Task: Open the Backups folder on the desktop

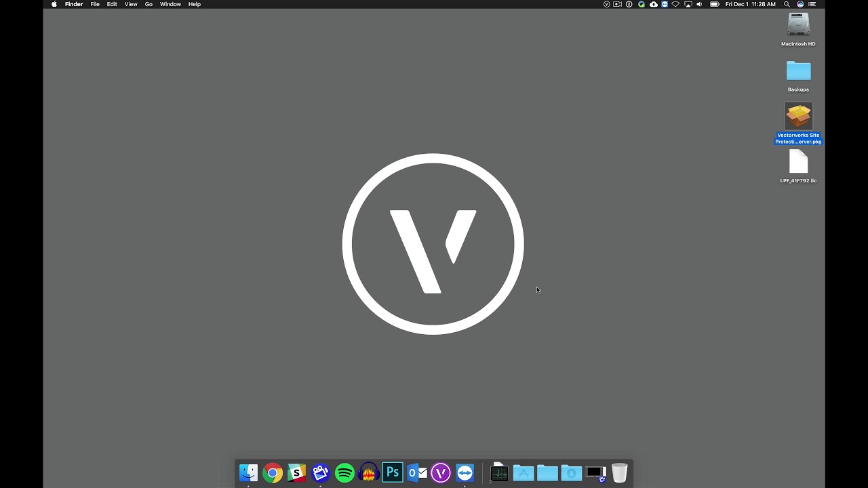Action: point(798,71)
